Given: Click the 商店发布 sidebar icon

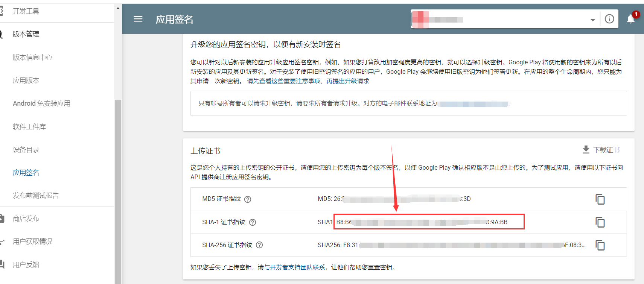Looking at the screenshot, I should 2,219.
